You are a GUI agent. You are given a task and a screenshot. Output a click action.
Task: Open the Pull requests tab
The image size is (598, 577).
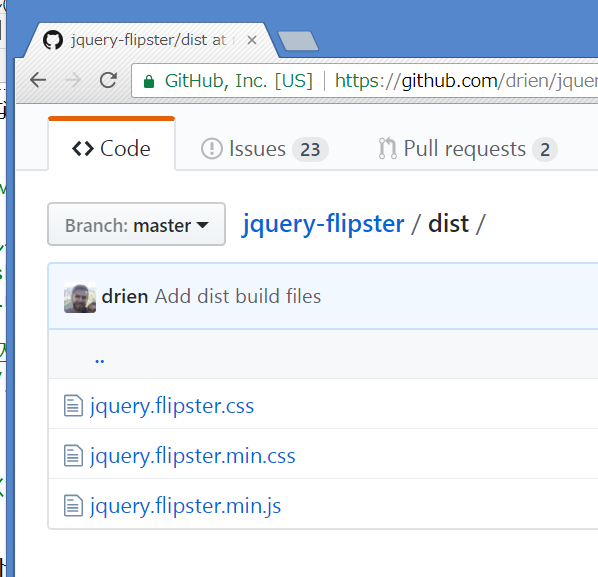pos(468,149)
